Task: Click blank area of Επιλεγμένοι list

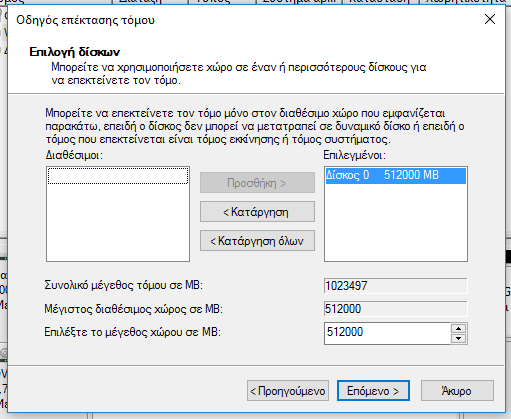Action: coord(396,222)
